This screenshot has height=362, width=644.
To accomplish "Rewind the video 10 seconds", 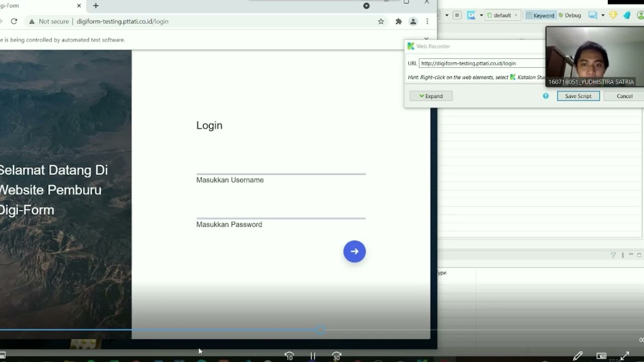I will coord(289,356).
